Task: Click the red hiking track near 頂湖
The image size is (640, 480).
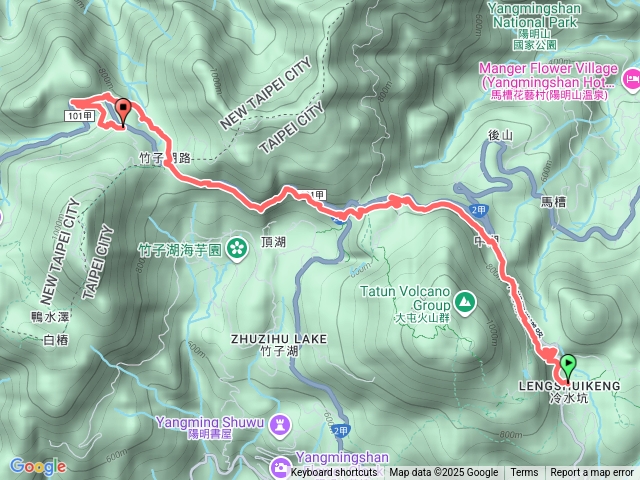Action: 261,208
